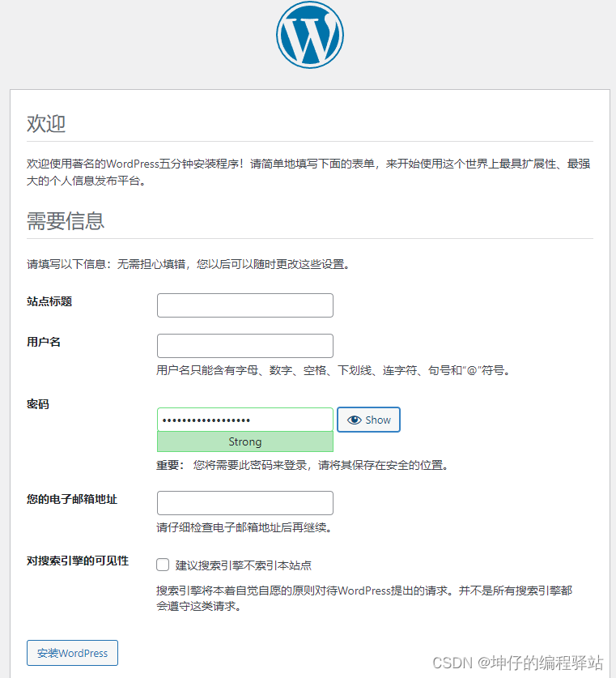Screen dimensions: 616x678
Task: Click the 建议搜索引擎不索引本站点 checkbox label text
Action: (x=243, y=565)
